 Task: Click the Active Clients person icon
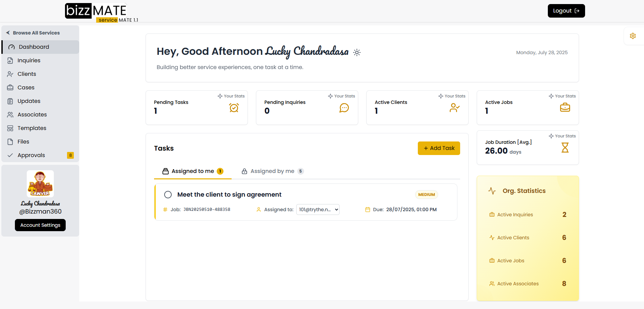[x=454, y=108]
